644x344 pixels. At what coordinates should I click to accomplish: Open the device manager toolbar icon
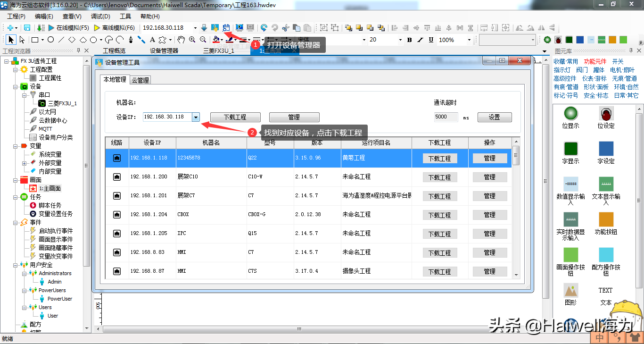tap(226, 28)
